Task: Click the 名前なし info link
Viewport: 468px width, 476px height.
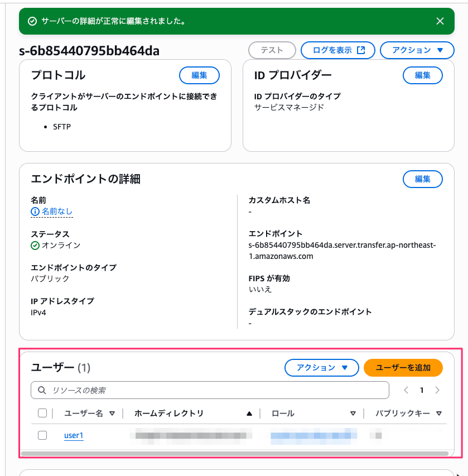Action: [52, 211]
